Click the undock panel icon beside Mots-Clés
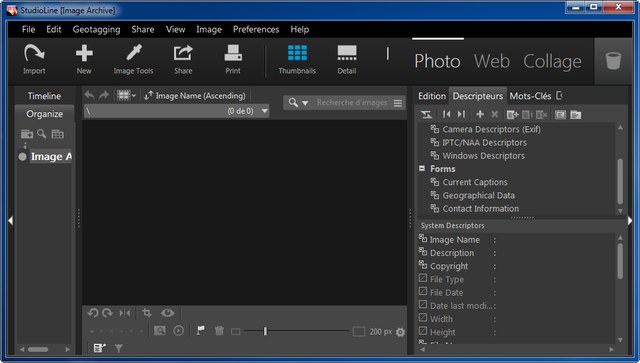 (x=560, y=96)
